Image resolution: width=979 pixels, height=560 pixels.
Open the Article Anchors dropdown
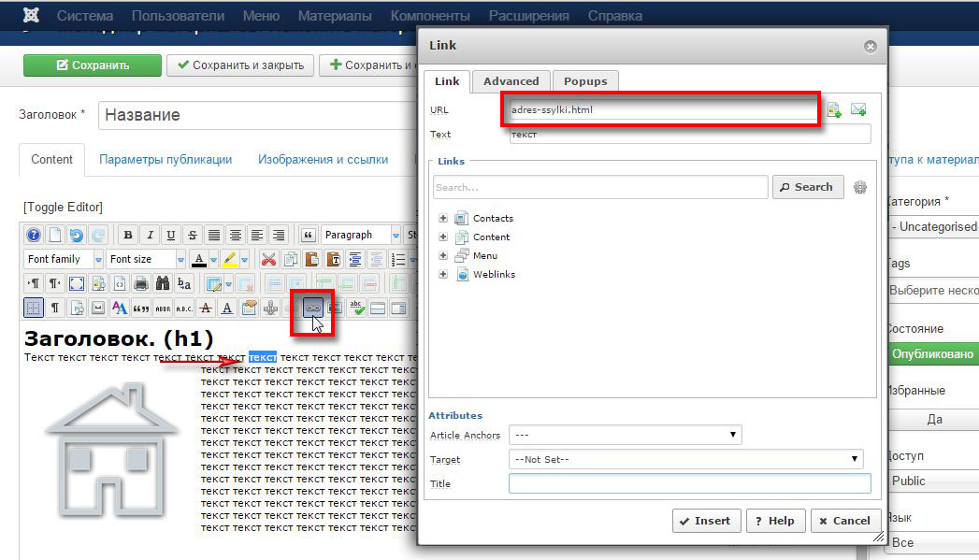click(x=625, y=435)
